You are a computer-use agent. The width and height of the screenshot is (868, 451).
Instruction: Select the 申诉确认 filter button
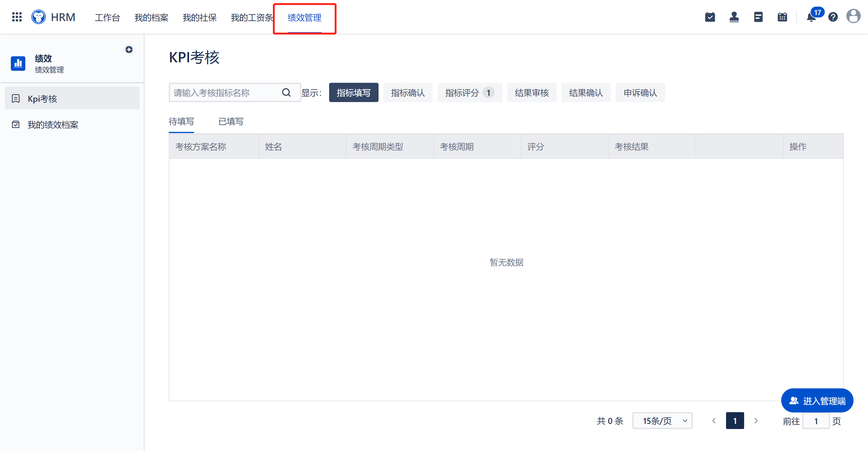(640, 92)
